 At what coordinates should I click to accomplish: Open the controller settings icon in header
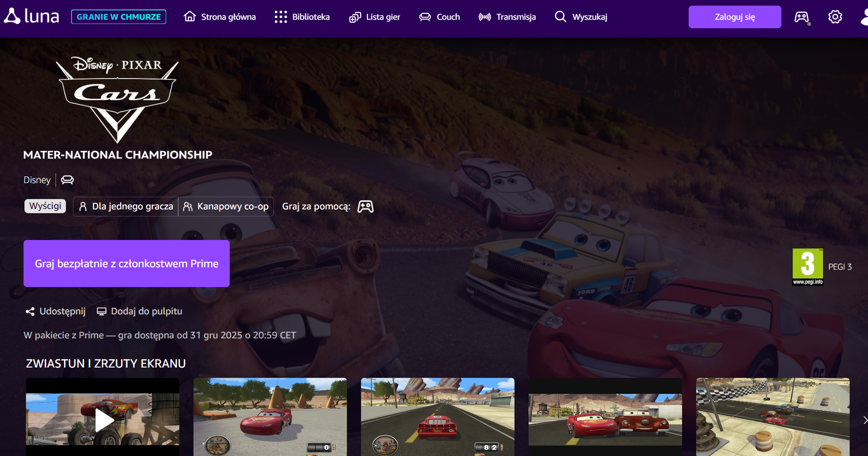coord(802,17)
